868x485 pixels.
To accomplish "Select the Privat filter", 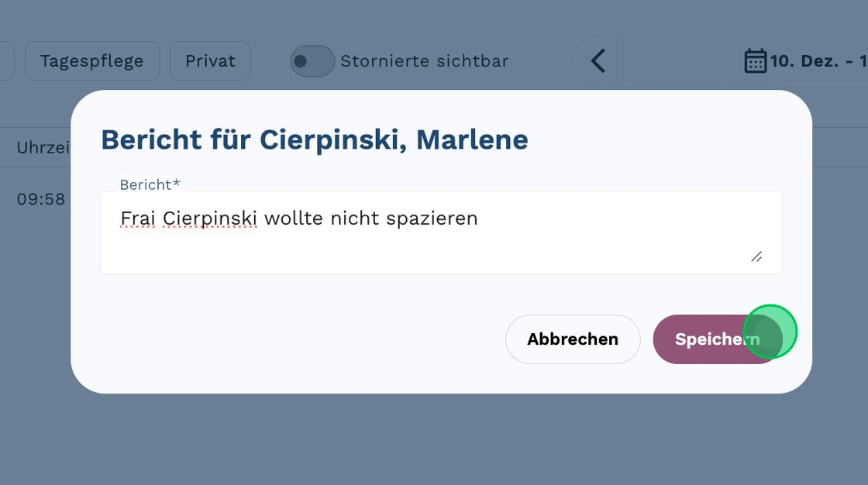I will pyautogui.click(x=210, y=61).
